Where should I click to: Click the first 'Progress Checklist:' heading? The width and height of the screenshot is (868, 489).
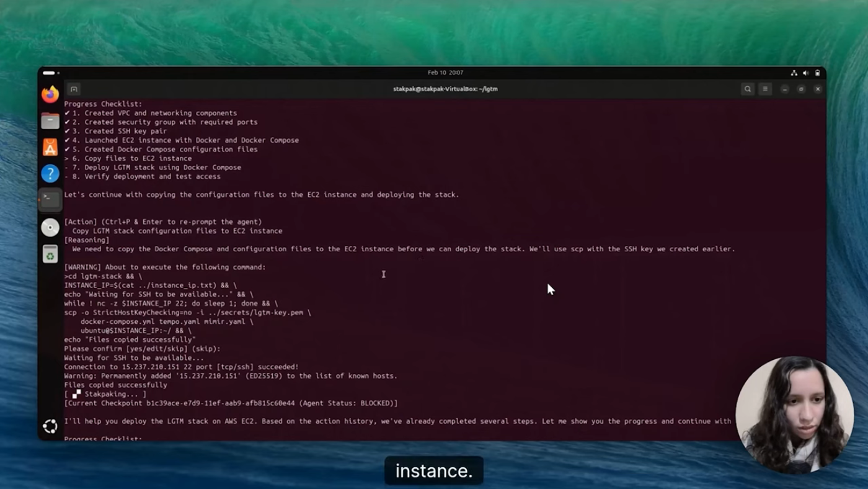[103, 104]
